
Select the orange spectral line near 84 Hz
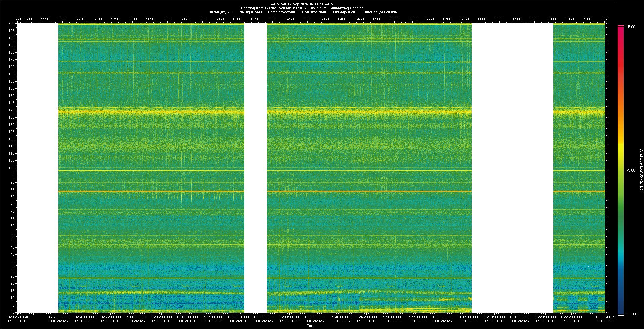coord(331,191)
